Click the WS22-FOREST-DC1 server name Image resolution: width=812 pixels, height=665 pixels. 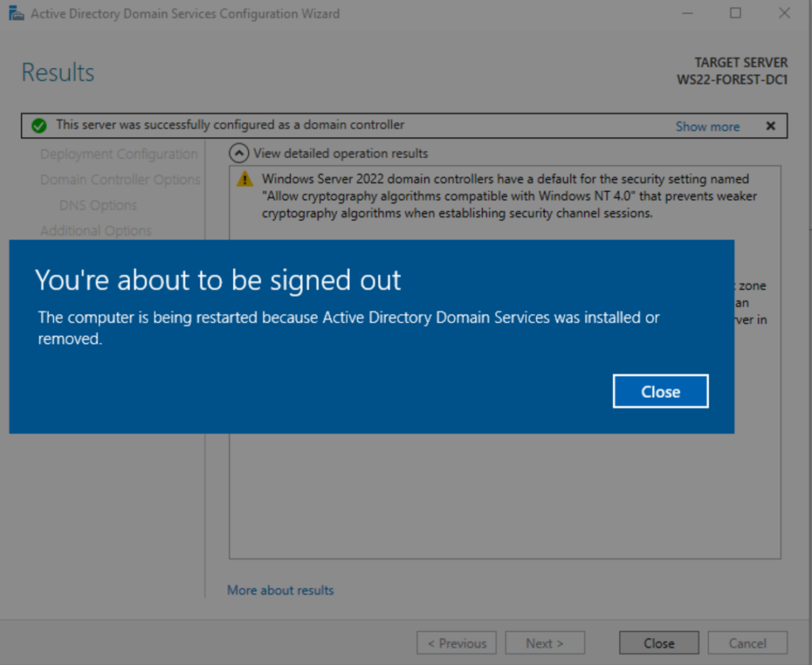[x=732, y=80]
